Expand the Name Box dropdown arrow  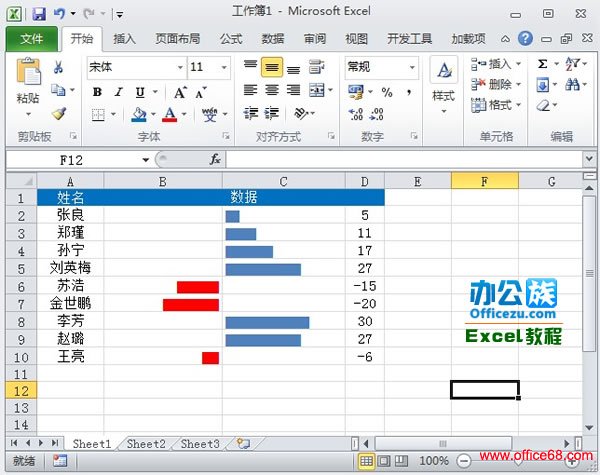[145, 160]
